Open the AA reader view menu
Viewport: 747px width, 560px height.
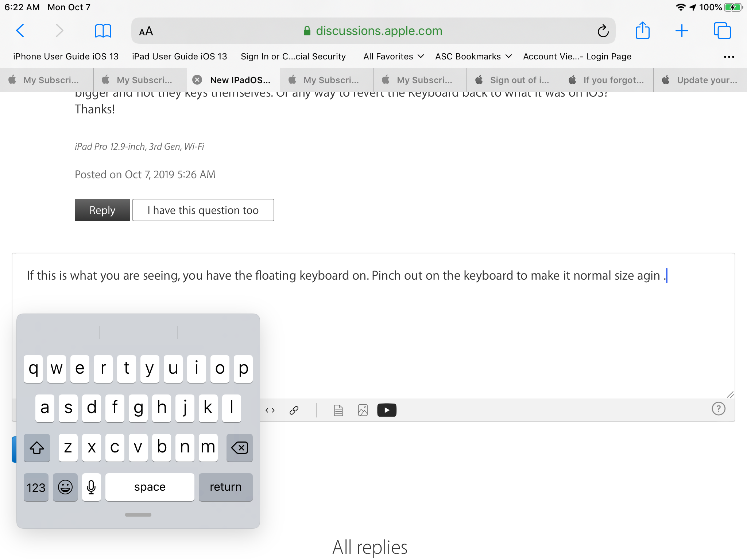coord(146,31)
